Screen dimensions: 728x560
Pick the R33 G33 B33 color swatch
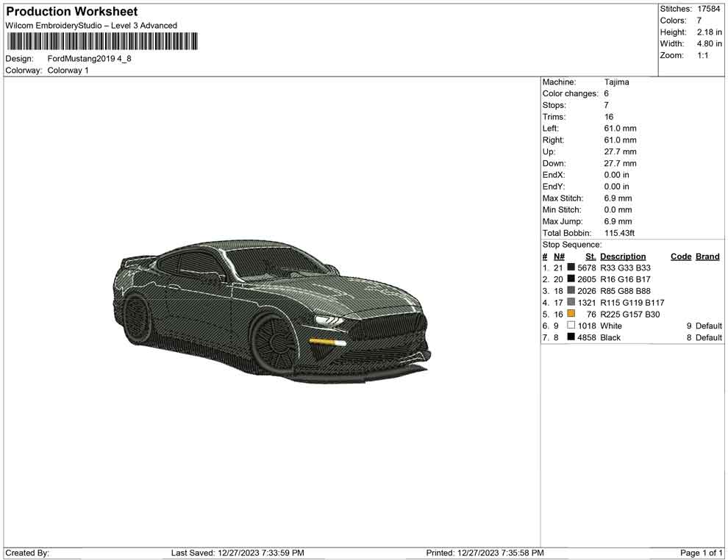click(571, 268)
